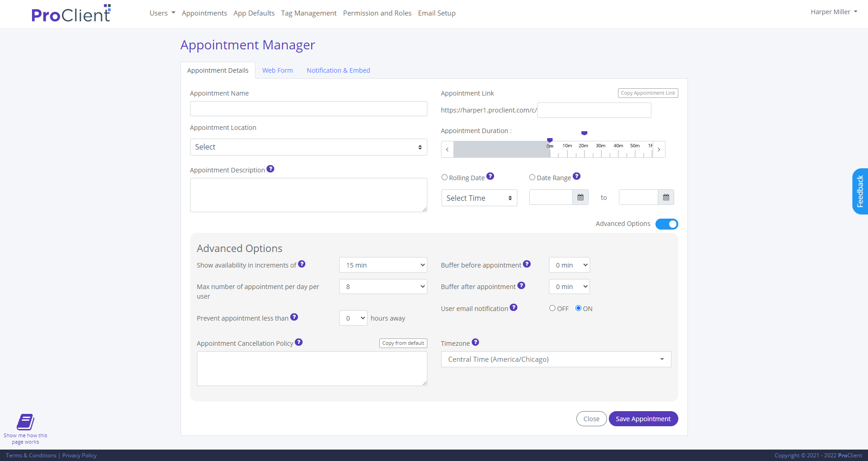868x461 pixels.
Task: Show help for availability increments
Action: coord(302,264)
